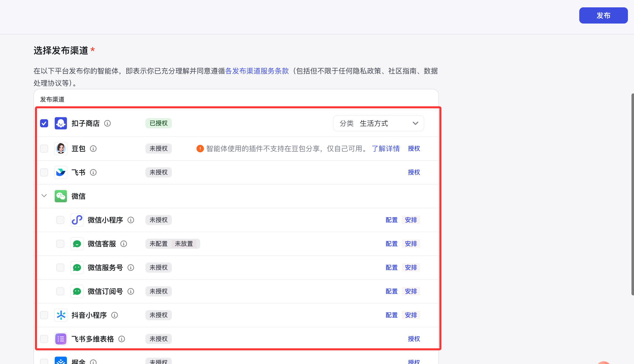The image size is (634, 364).
Task: Click 了解详情 in the 豆包 row
Action: click(386, 149)
